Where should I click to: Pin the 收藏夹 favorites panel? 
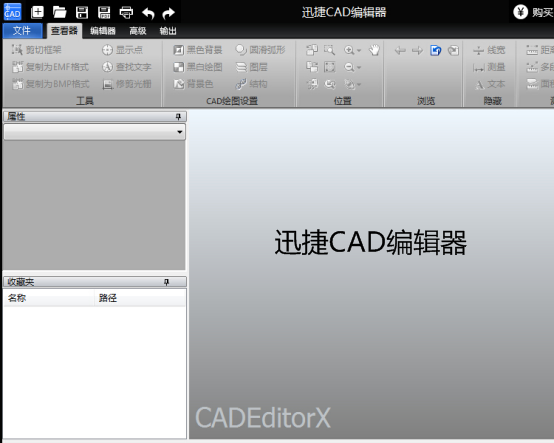tap(166, 282)
